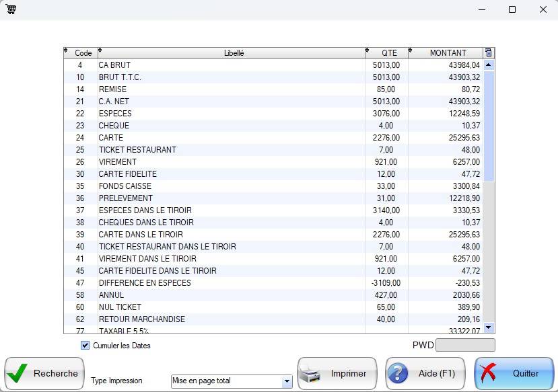Open the Type Impression dropdown

point(287,381)
